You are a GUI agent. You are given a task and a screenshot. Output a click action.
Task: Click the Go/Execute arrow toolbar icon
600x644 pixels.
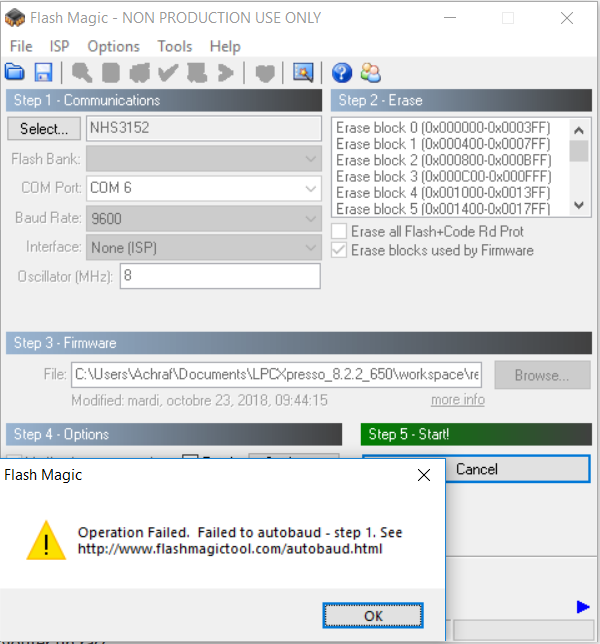coord(225,73)
